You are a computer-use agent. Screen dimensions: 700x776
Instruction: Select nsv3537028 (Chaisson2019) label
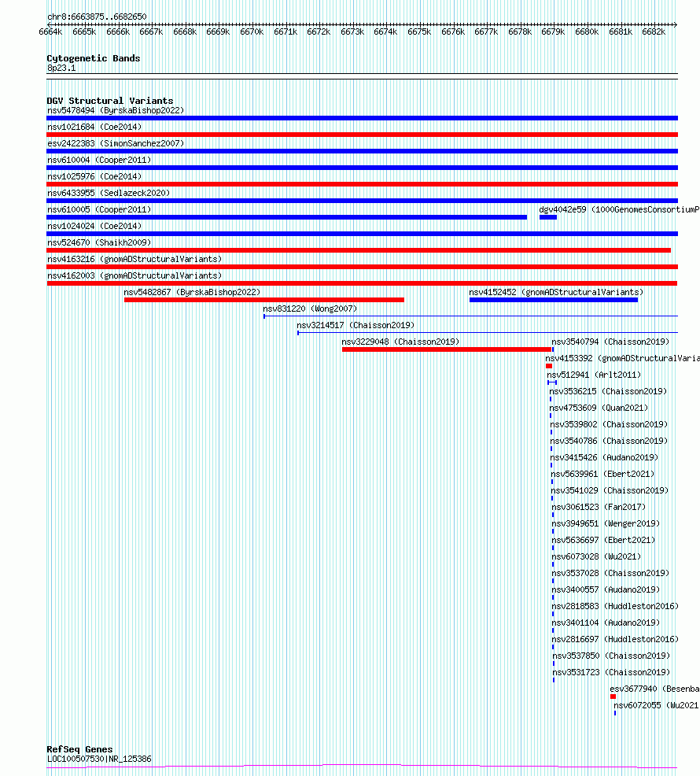(610, 573)
